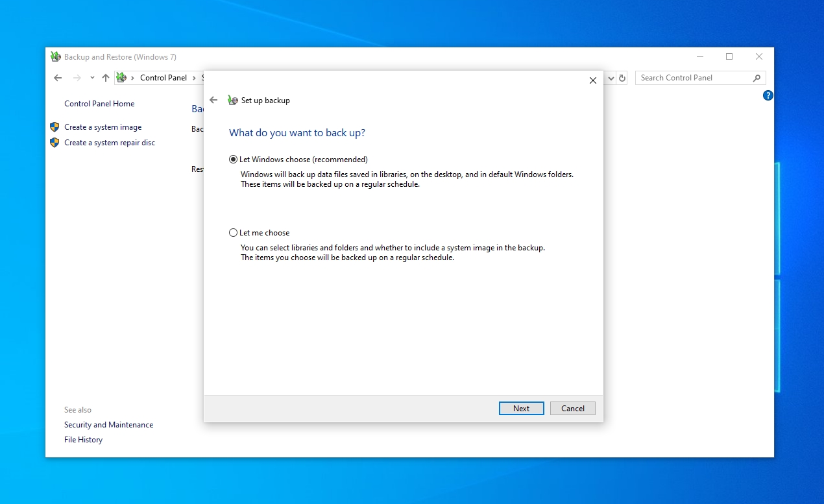Screen dimensions: 824x504
Task: Open the address bar history dropdown
Action: tap(611, 78)
